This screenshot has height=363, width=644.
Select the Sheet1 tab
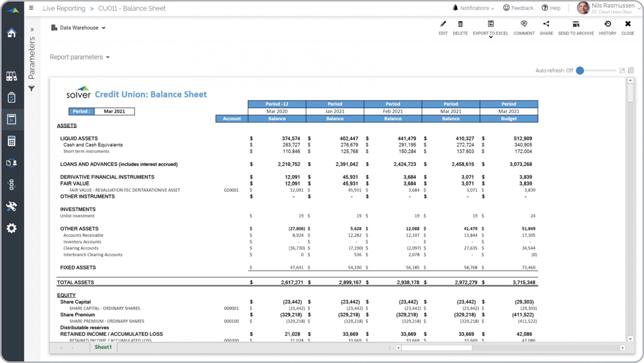tap(103, 347)
